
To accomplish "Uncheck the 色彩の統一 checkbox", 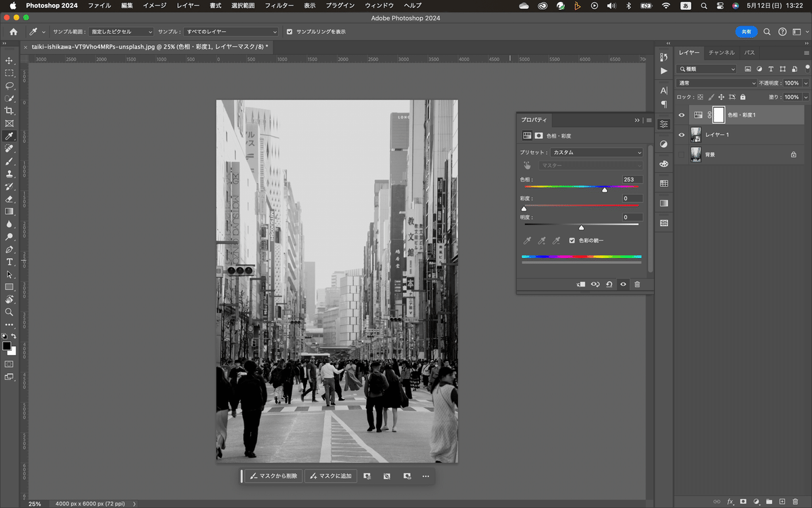I will pyautogui.click(x=572, y=240).
